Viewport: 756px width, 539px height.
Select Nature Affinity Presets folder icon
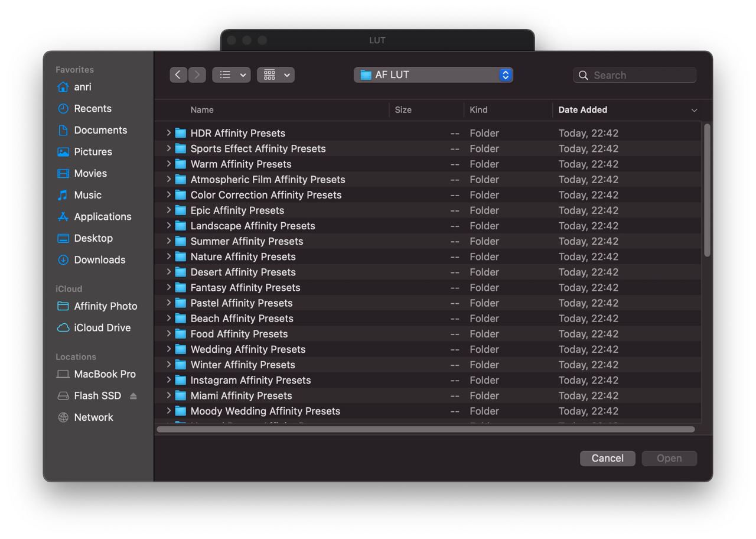(x=181, y=256)
